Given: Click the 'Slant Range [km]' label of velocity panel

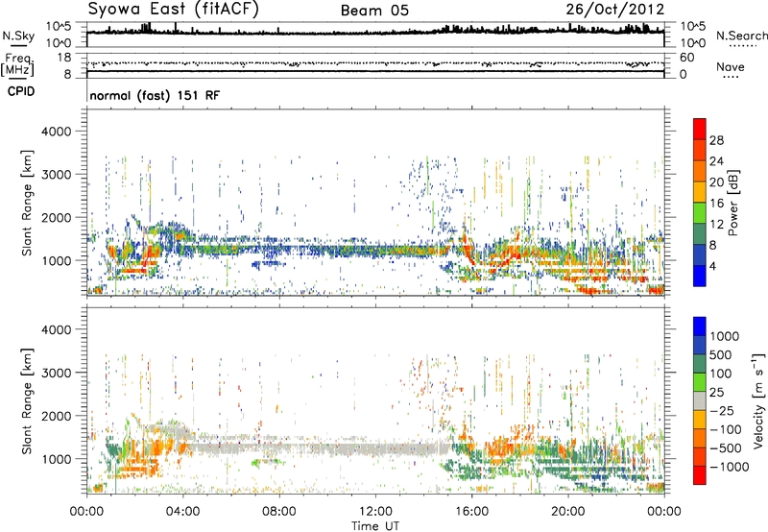Looking at the screenshot, I should (x=27, y=400).
